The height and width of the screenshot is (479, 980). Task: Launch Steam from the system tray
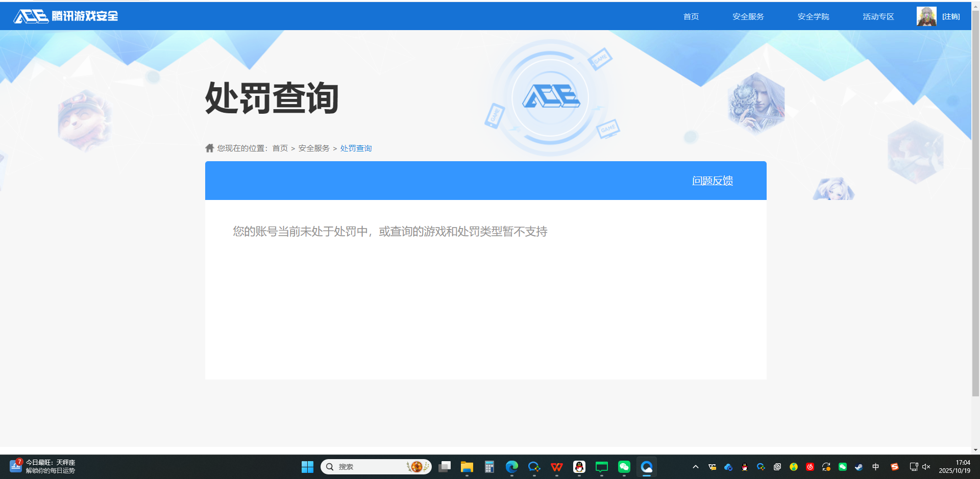tap(859, 467)
